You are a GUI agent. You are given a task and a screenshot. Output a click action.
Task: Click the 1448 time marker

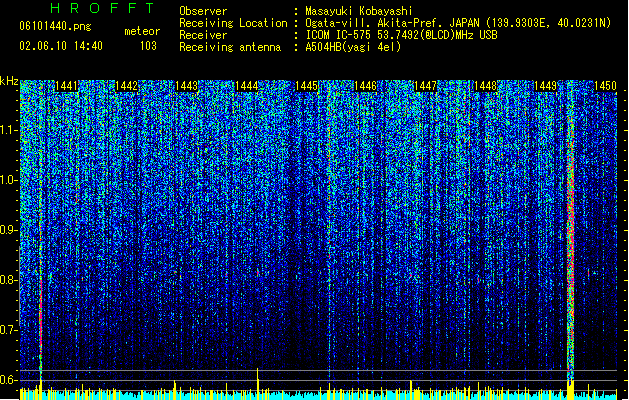485,86
